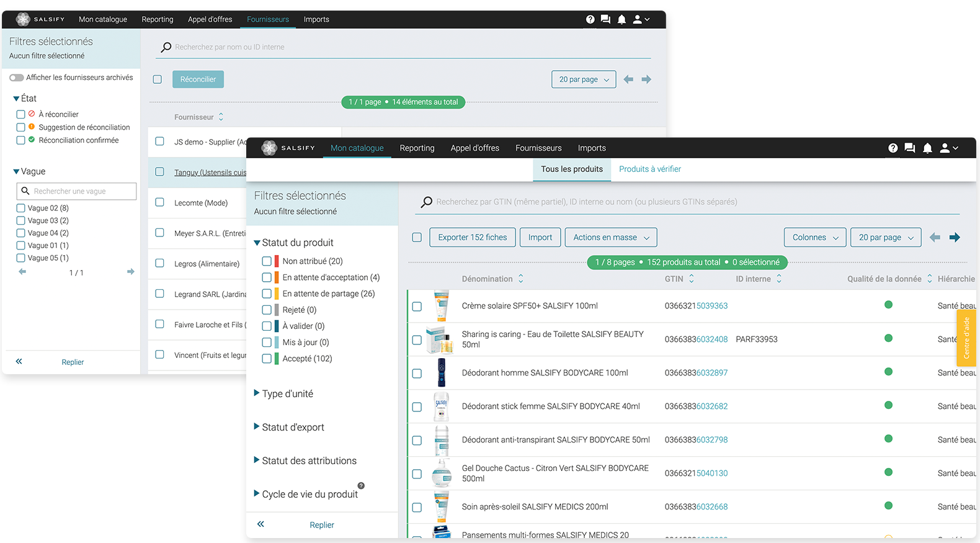Select the Tous les produits tab
Screen dimensions: 980x543
572,169
